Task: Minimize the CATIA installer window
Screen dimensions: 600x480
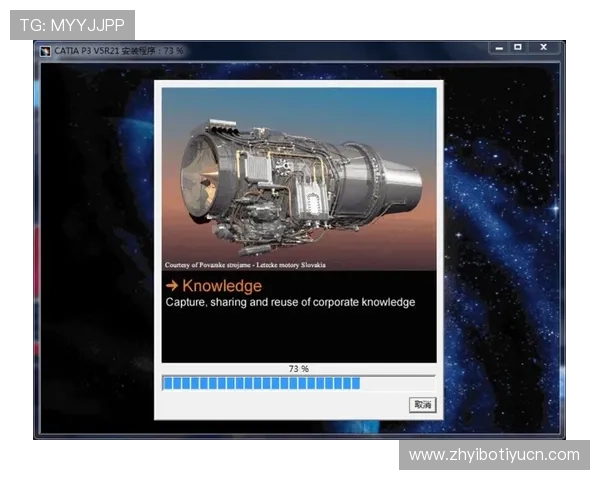Action: point(497,47)
